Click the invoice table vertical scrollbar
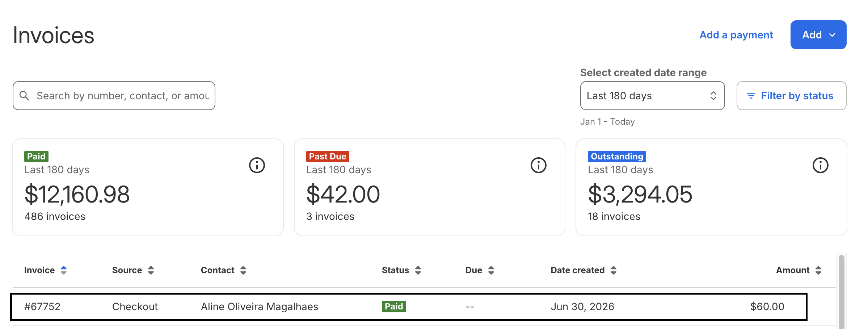This screenshot has width=868, height=329. [x=842, y=292]
